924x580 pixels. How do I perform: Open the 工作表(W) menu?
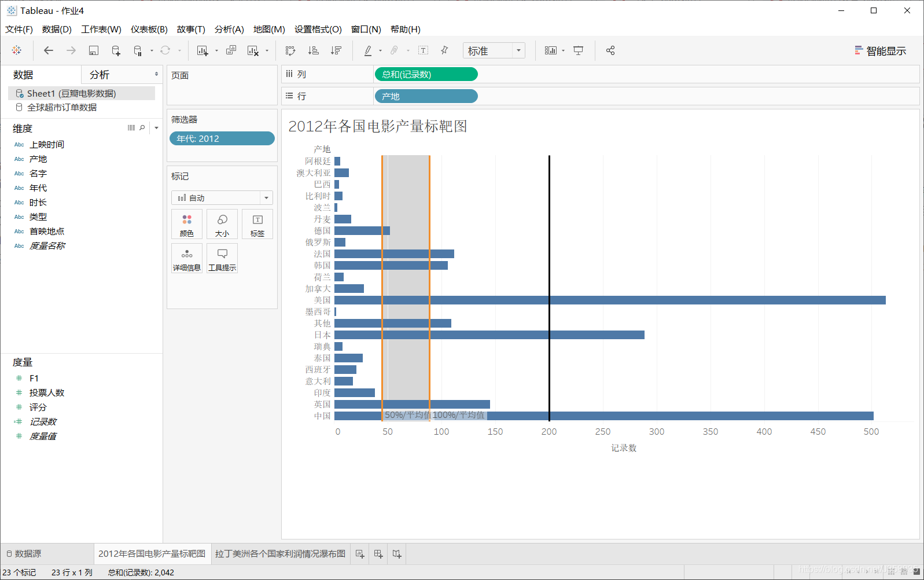coord(101,29)
